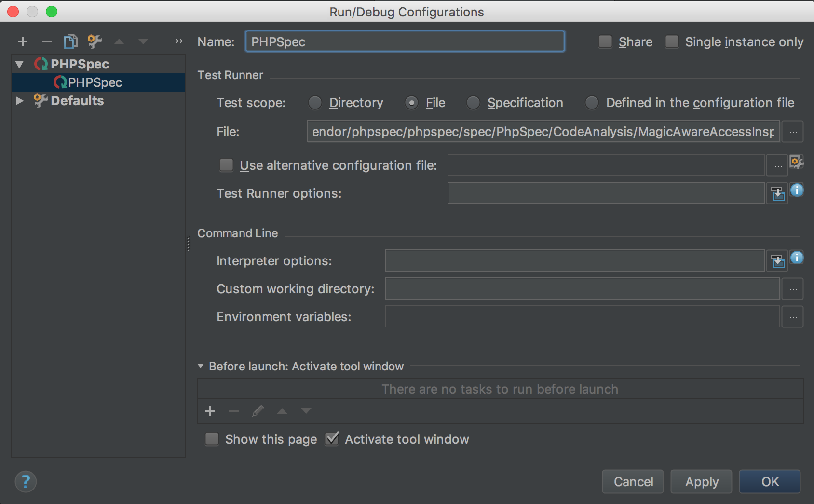Enable the Share checkbox
This screenshot has width=814, height=504.
[x=605, y=42]
